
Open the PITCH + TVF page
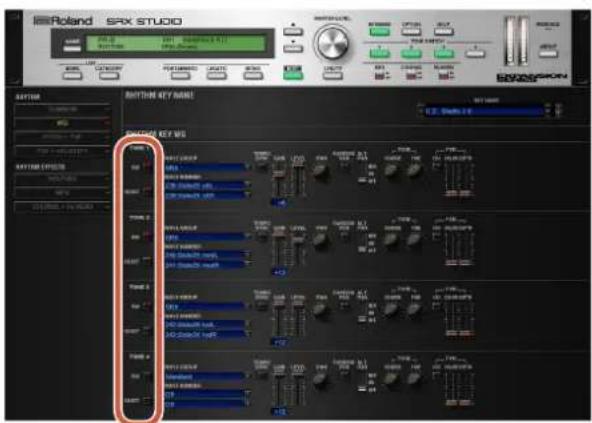coord(62,137)
